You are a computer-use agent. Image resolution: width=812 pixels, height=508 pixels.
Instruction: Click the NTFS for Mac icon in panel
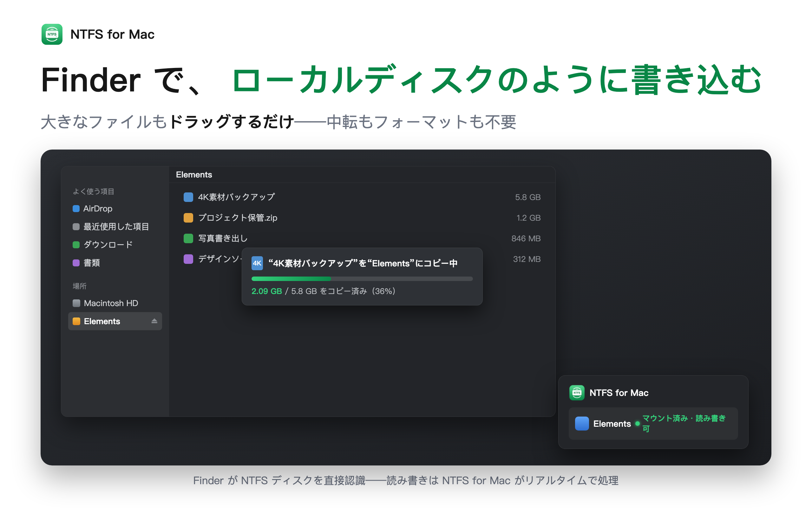pos(577,393)
